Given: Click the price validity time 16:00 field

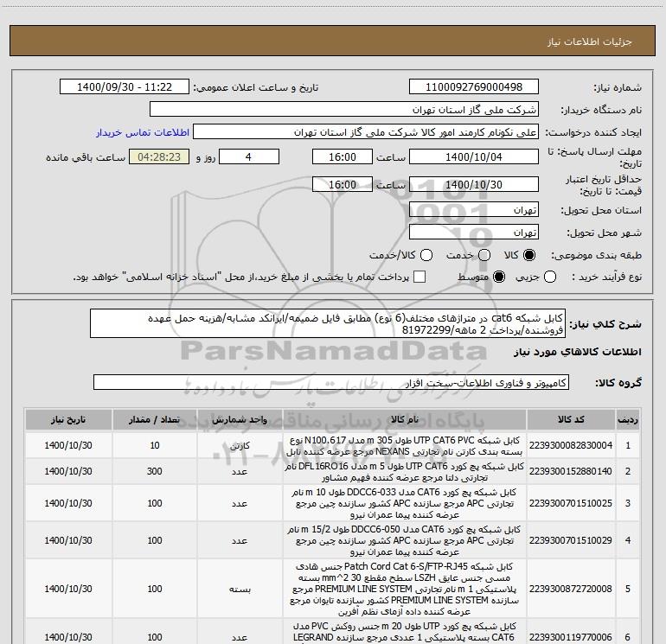Looking at the screenshot, I should (343, 184).
